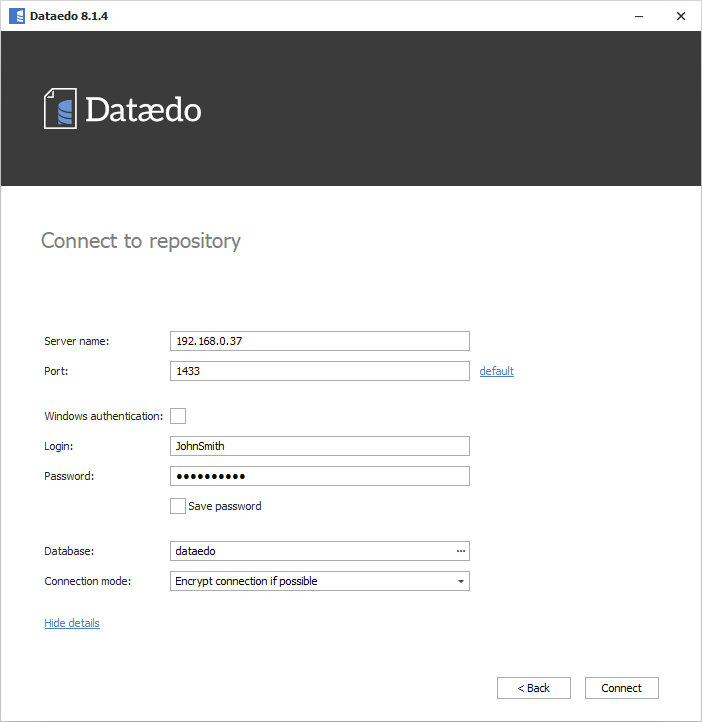Click the Dataedo app icon in title bar
The image size is (702, 722).
point(16,16)
